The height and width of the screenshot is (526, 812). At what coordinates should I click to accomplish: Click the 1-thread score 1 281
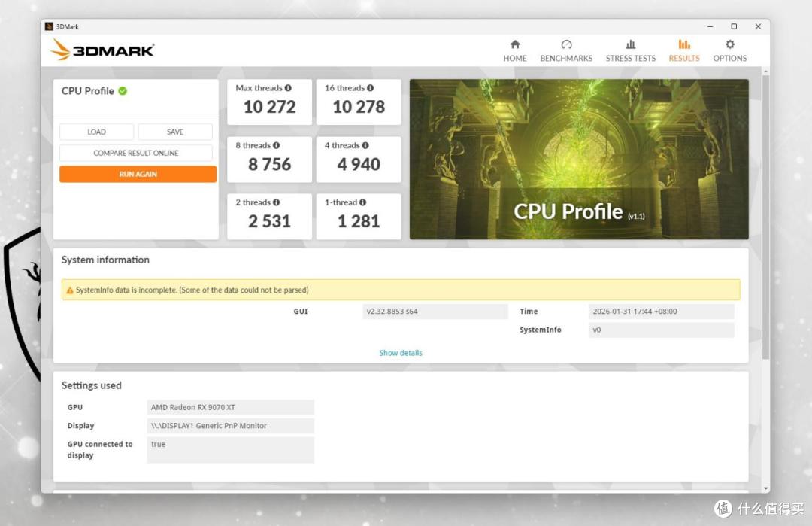[359, 221]
